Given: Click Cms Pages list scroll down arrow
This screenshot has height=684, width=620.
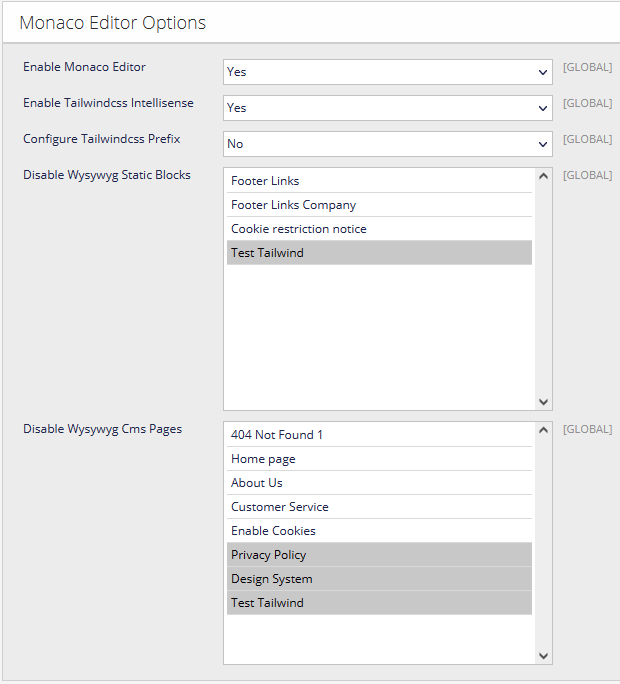Looking at the screenshot, I should tap(543, 656).
